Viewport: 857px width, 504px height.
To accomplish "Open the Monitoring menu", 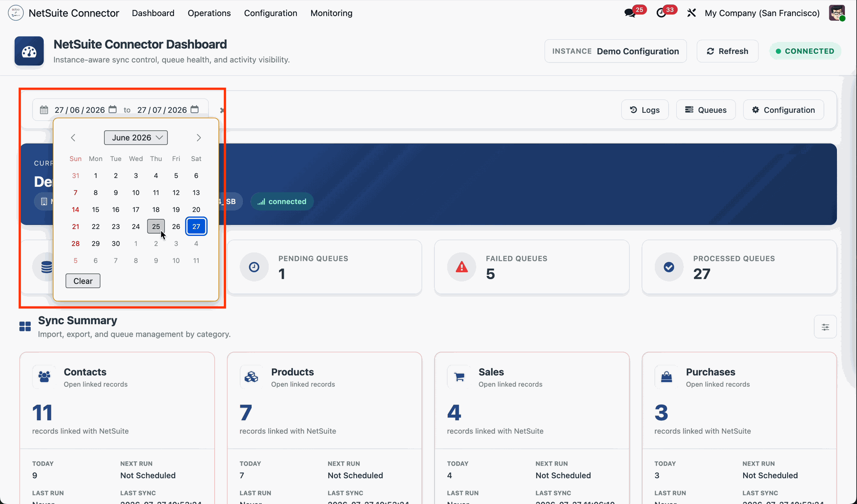I will [331, 13].
